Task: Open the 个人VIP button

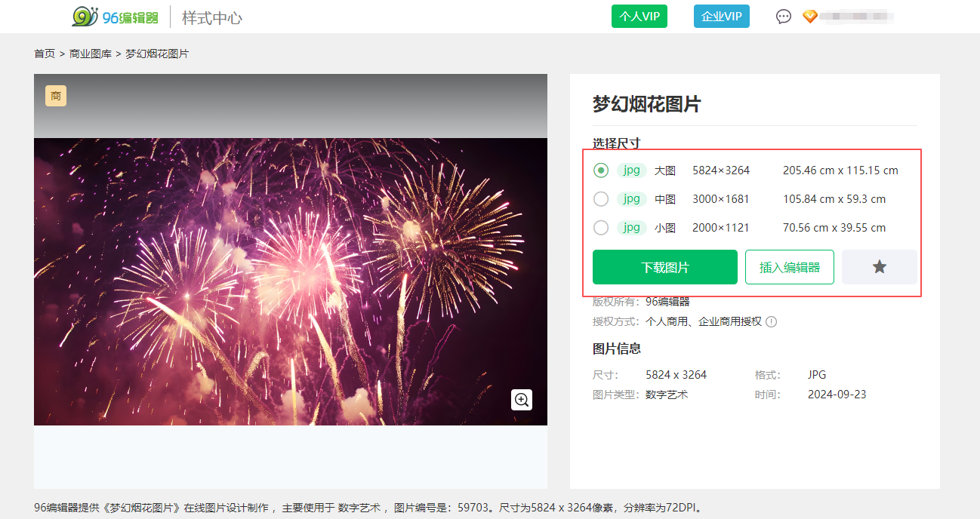Action: [x=639, y=17]
